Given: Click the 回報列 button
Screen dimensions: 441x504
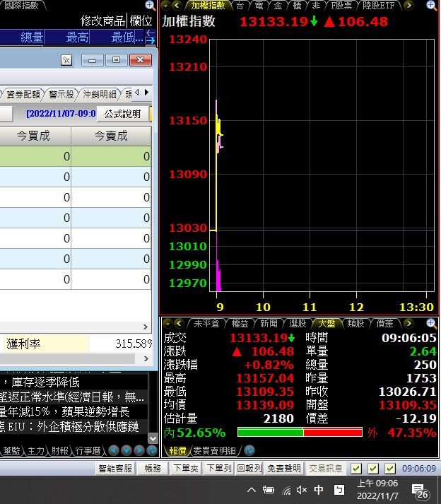Looking at the screenshot, I should tap(249, 469).
